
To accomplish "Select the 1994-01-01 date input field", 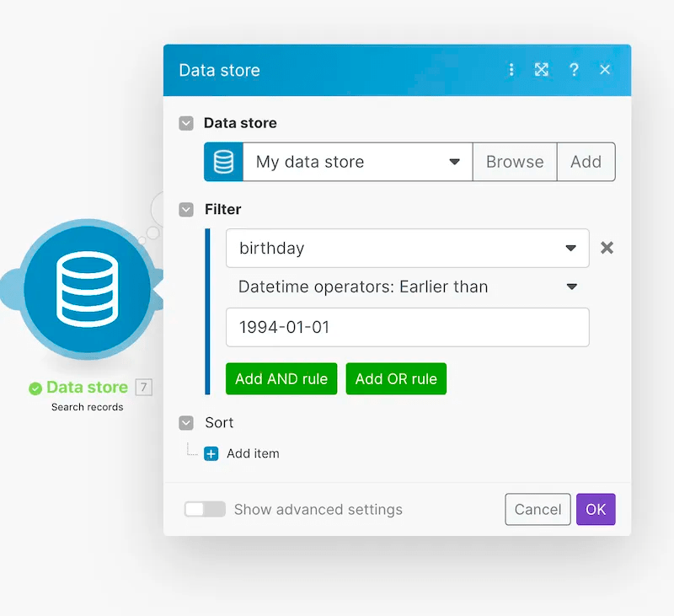I will [x=407, y=327].
